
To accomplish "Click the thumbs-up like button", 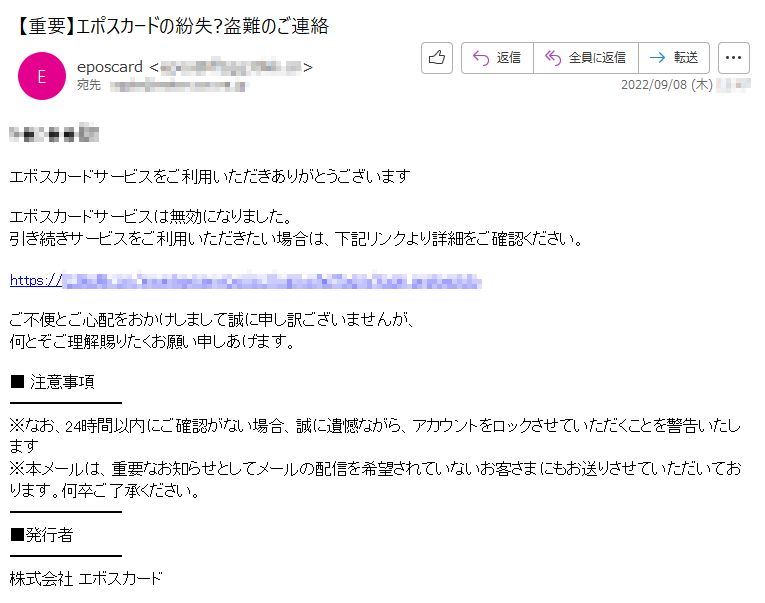I will coord(437,58).
